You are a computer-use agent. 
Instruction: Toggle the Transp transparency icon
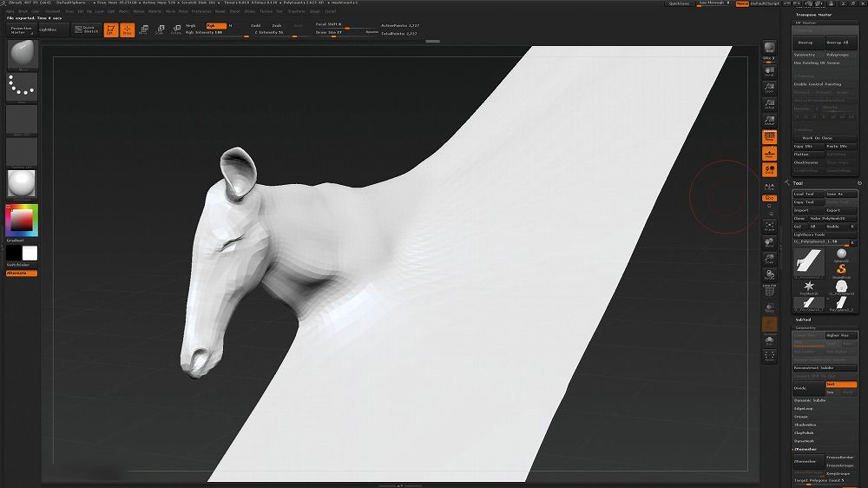(769, 308)
